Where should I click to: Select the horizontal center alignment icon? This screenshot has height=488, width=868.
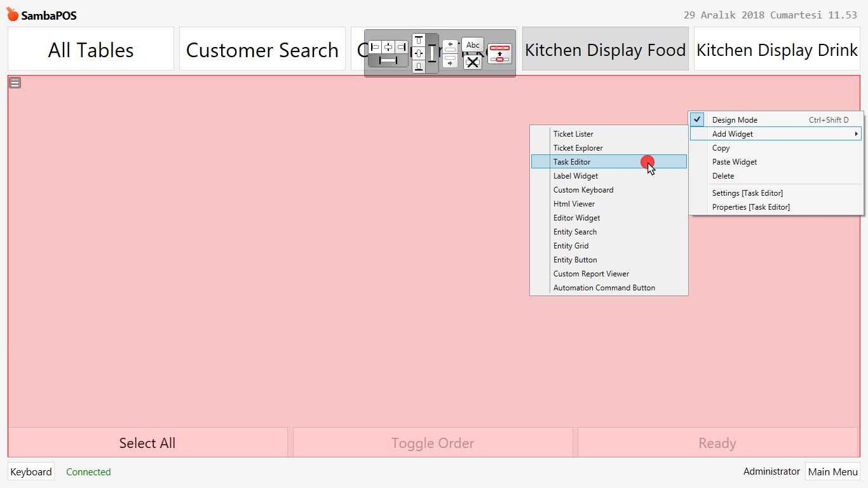[x=389, y=47]
